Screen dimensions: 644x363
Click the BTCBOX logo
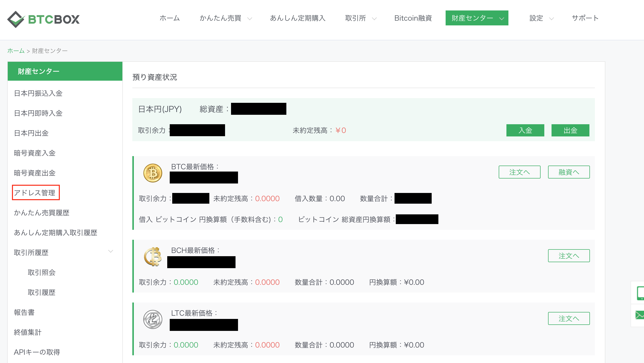point(43,19)
